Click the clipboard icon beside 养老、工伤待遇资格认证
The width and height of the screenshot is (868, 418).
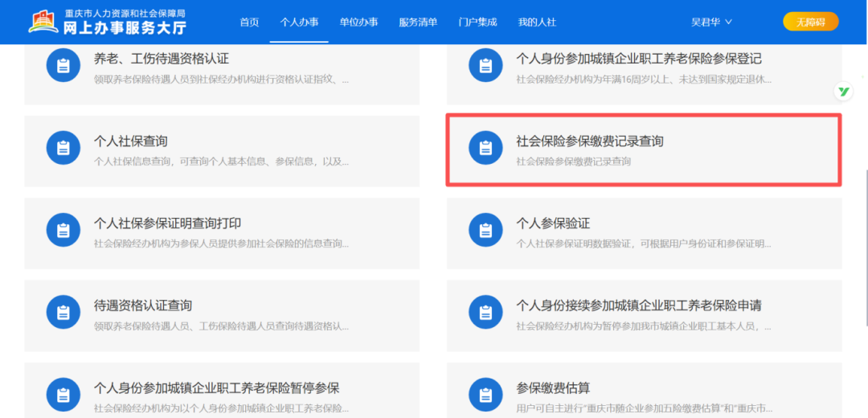63,66
